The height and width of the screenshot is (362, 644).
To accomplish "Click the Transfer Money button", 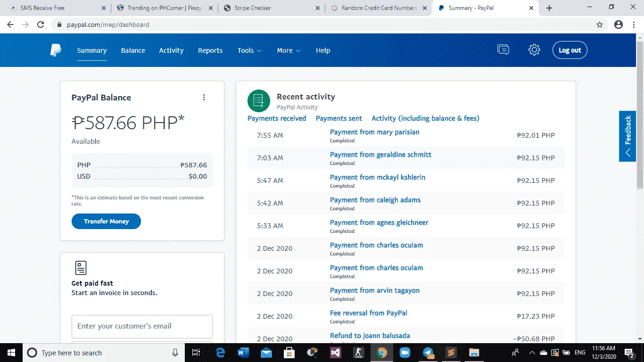I will 106,221.
